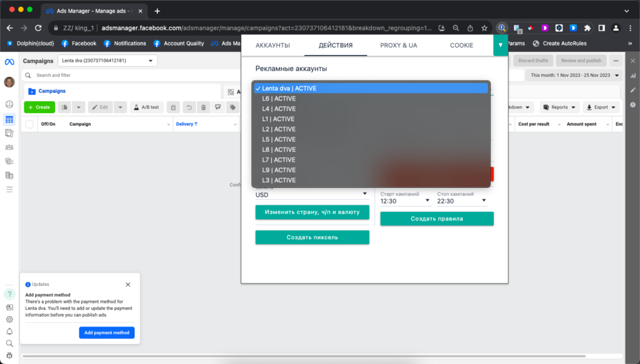Pick Lenta dva | ACTIVE option
This screenshot has height=364, width=640.
click(371, 89)
